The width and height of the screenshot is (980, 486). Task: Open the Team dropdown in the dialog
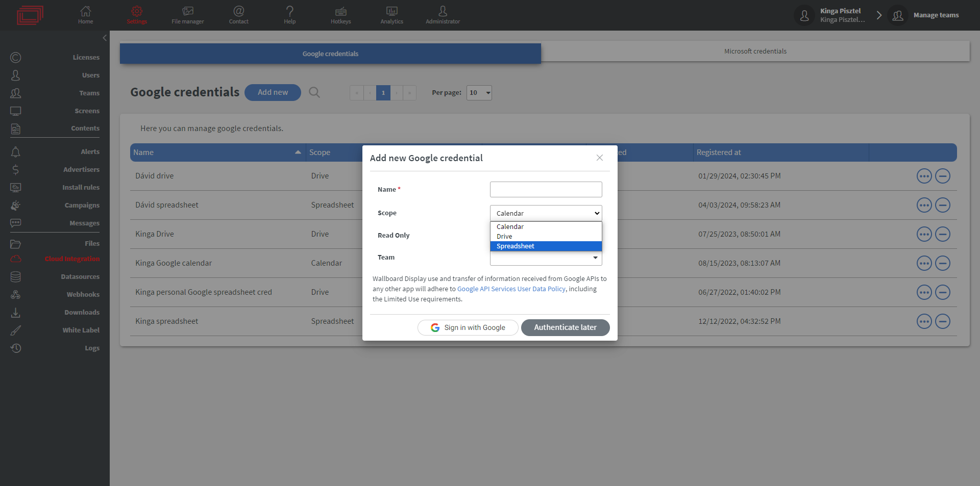click(546, 258)
